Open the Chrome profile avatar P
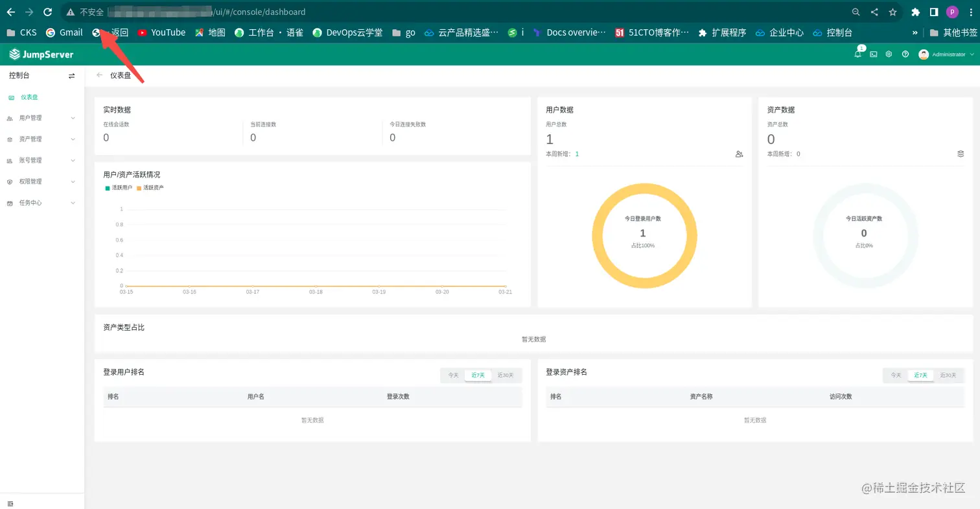The width and height of the screenshot is (980, 509). click(952, 12)
